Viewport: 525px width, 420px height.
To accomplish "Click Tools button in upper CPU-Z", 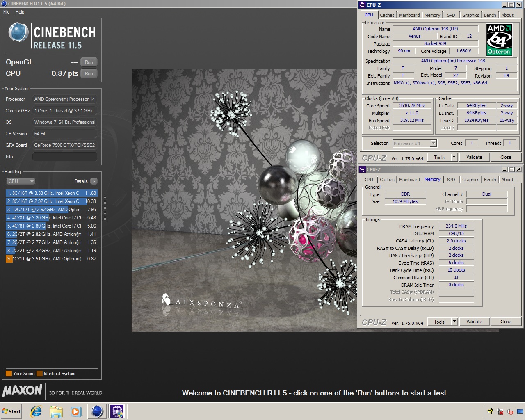I will (439, 157).
